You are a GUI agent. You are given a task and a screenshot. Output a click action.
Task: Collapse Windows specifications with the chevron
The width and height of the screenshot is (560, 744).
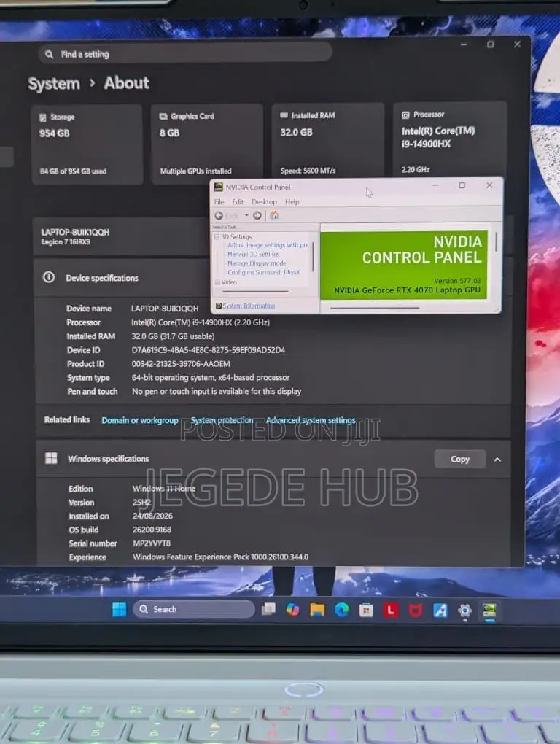[497, 460]
